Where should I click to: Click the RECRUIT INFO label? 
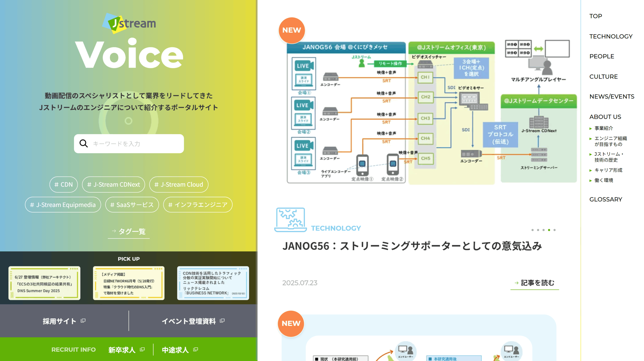pyautogui.click(x=73, y=350)
